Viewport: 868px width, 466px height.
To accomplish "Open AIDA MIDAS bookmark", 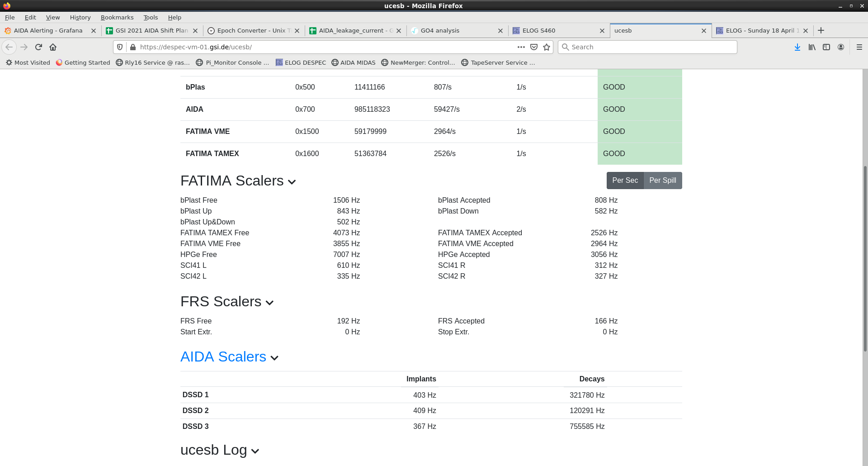I will pos(354,62).
